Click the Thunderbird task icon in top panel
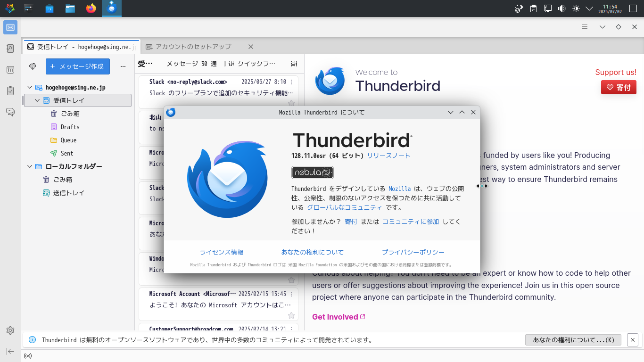This screenshot has height=362, width=644. 112,8
